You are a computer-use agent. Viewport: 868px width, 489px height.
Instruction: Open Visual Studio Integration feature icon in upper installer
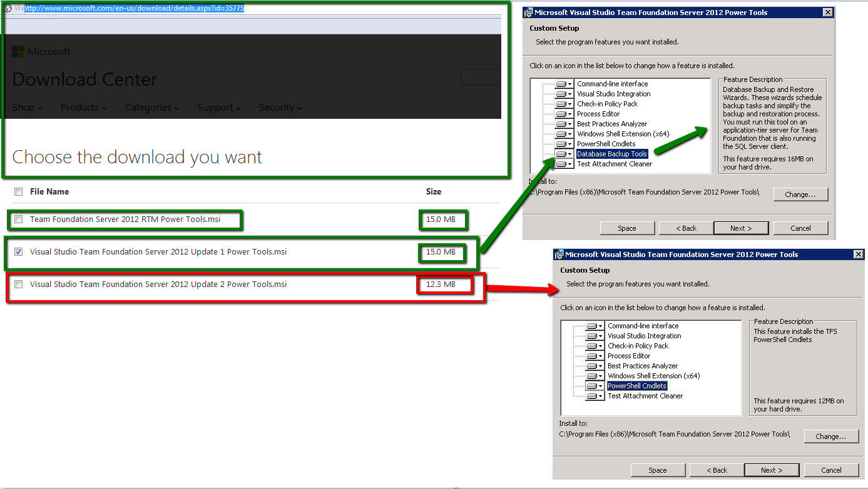(564, 94)
